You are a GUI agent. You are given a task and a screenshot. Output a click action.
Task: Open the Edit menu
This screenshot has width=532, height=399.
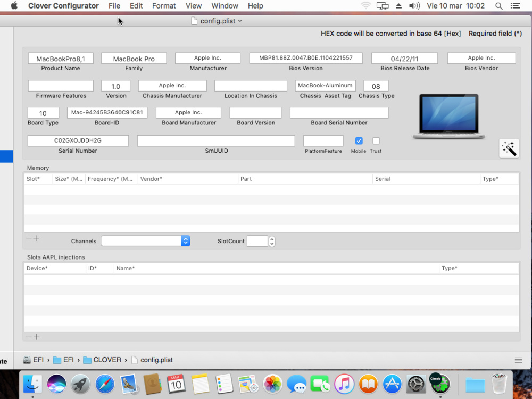click(136, 6)
